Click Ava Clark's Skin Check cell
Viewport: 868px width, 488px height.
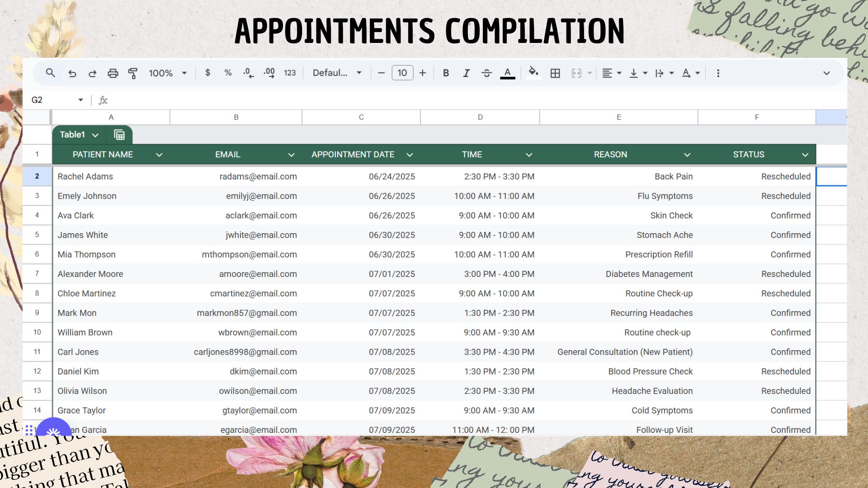click(619, 216)
